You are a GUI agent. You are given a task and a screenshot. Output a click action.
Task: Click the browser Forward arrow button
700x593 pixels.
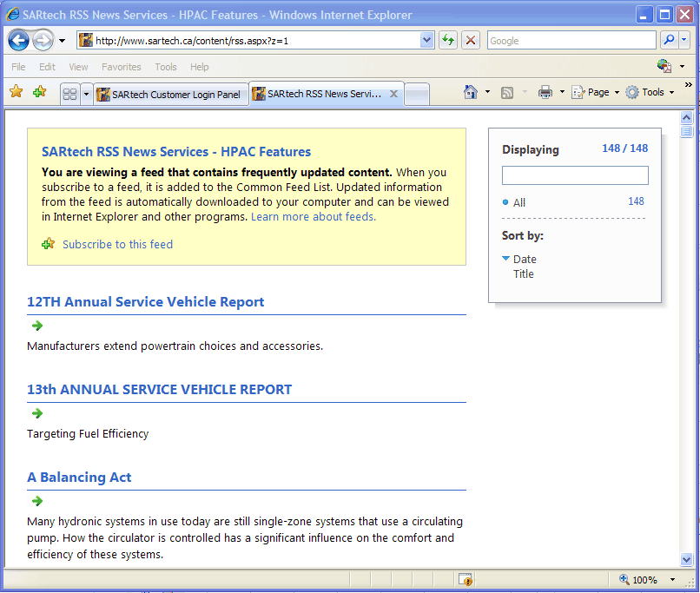click(43, 41)
